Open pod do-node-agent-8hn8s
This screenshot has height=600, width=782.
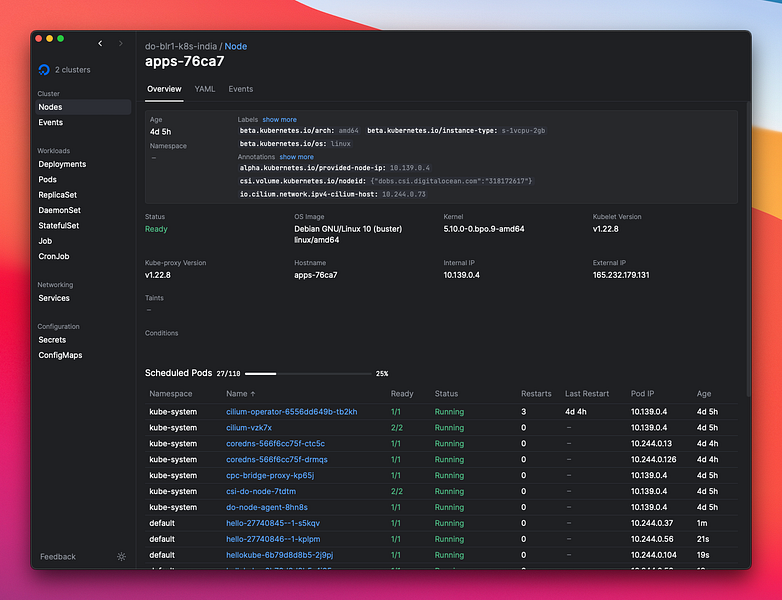coord(267,508)
